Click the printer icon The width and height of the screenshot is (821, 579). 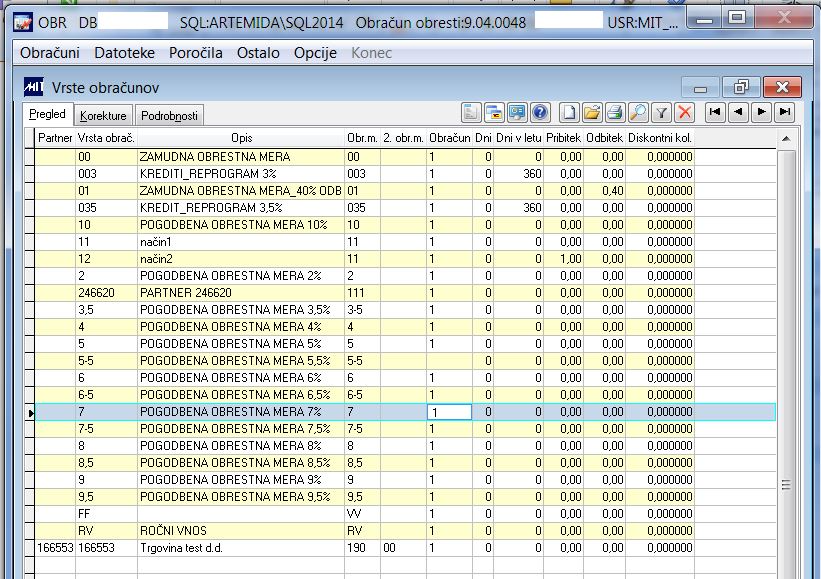[615, 112]
